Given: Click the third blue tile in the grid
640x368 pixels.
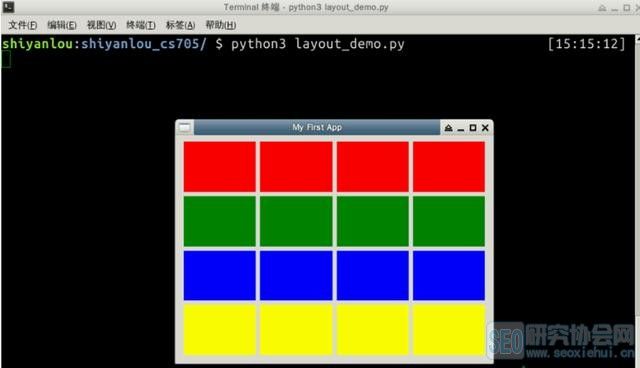Looking at the screenshot, I should pos(373,275).
